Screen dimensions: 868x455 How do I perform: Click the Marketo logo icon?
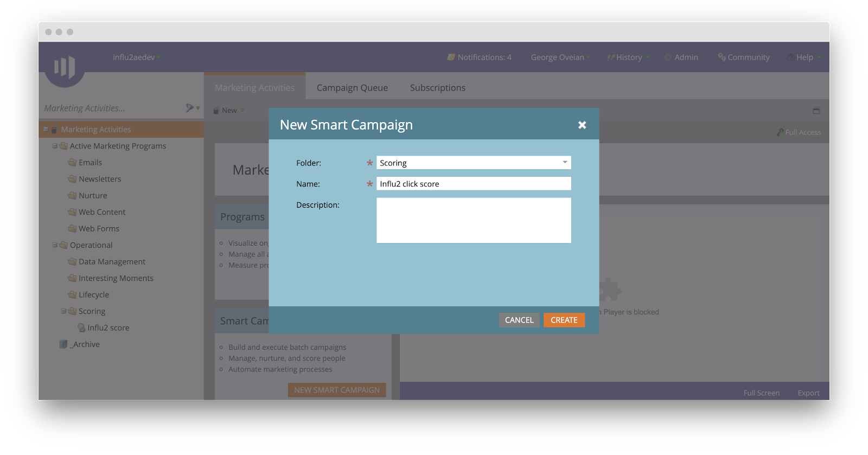click(x=65, y=67)
